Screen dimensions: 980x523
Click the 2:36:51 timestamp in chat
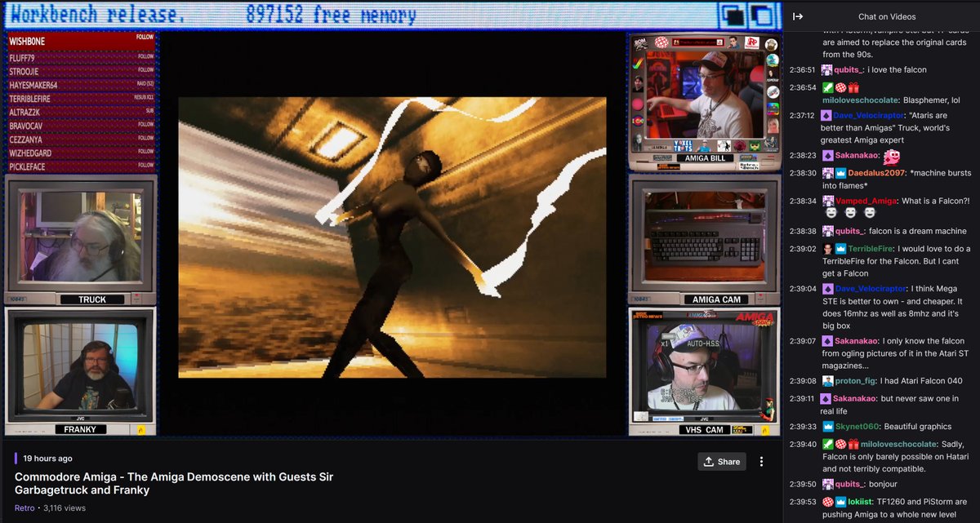802,70
